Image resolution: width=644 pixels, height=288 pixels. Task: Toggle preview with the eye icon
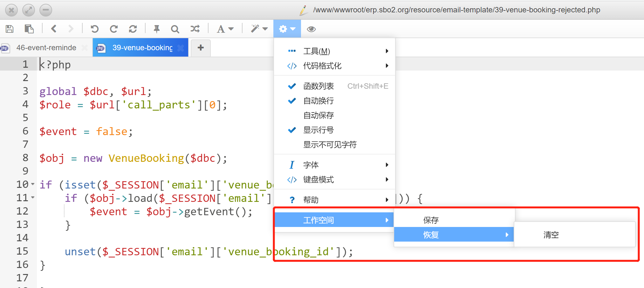pos(311,29)
